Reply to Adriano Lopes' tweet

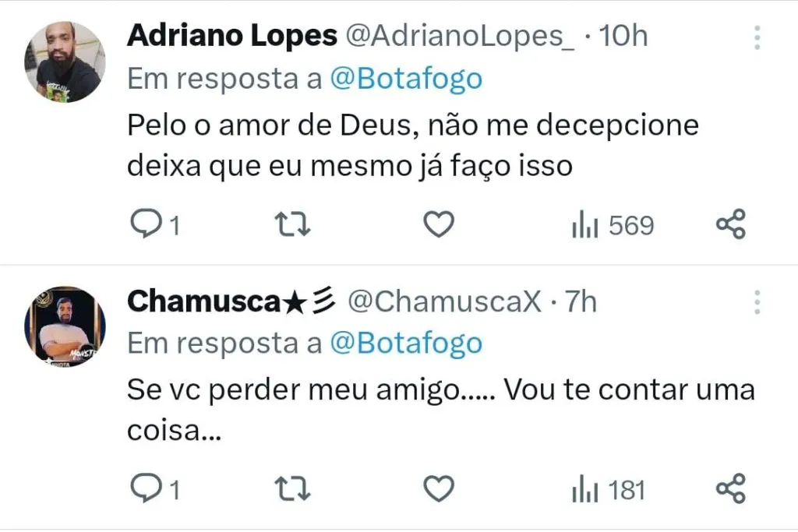pos(143,225)
